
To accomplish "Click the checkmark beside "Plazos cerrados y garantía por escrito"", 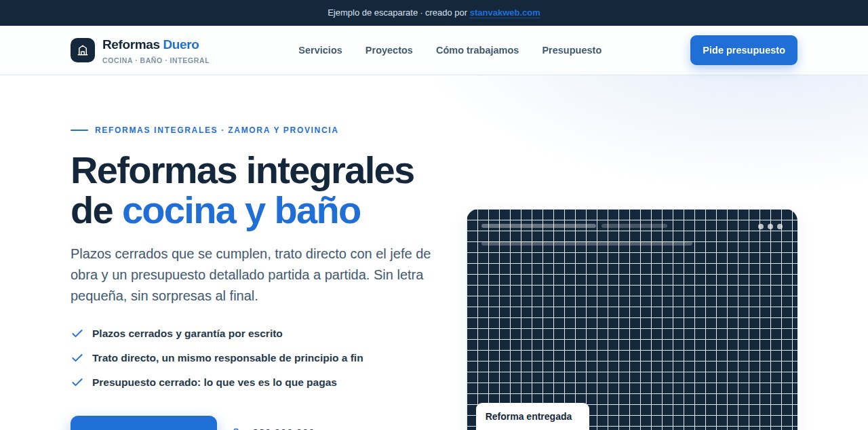I will pos(77,334).
